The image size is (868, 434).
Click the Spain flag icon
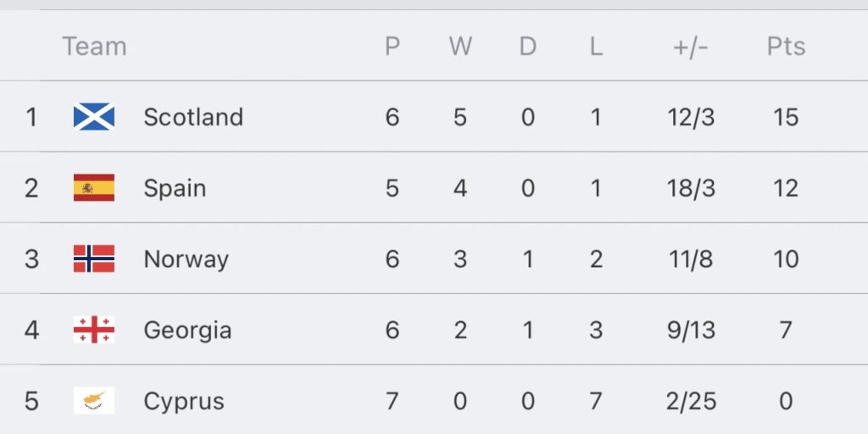(94, 188)
